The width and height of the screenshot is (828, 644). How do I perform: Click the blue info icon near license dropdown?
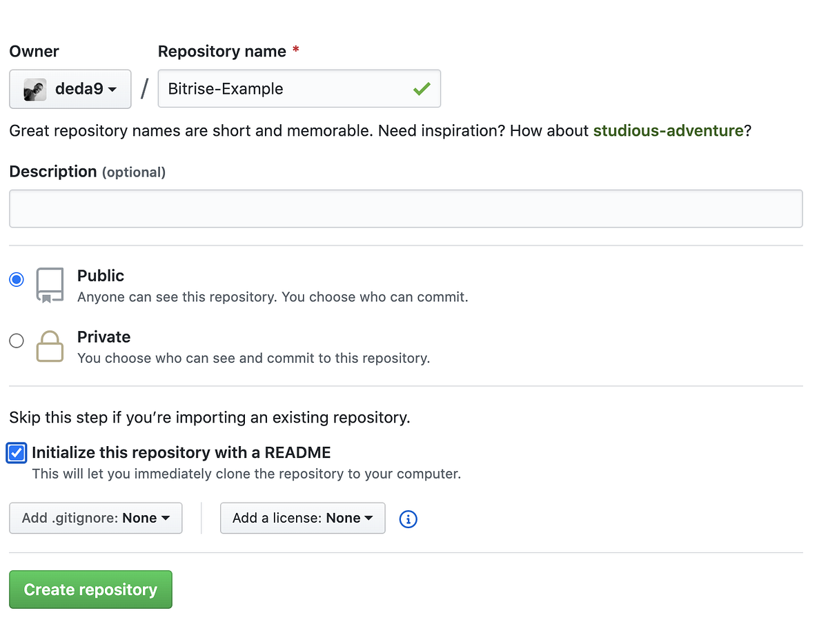pos(408,519)
